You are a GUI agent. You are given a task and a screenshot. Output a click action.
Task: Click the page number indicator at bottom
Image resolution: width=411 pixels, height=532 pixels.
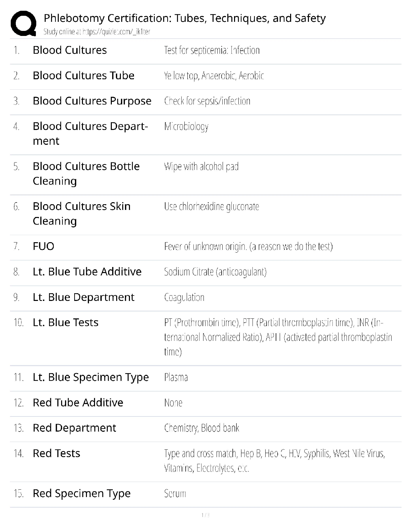point(205,515)
